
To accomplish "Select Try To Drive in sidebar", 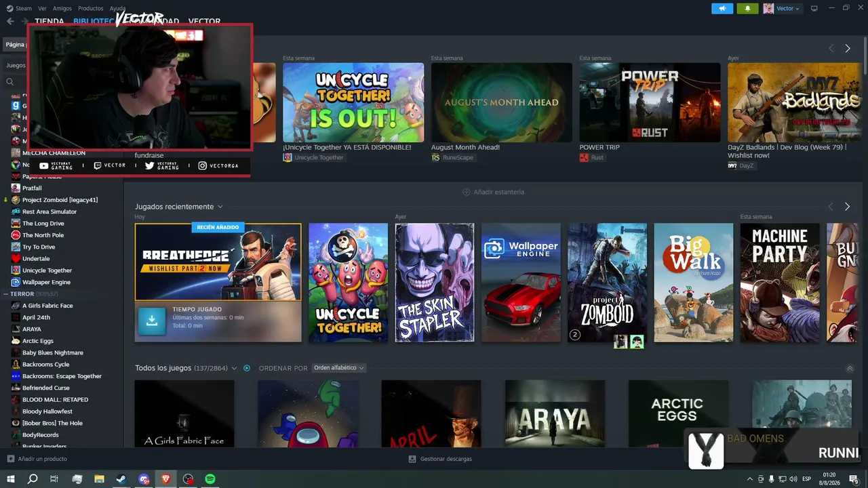I will (x=39, y=247).
